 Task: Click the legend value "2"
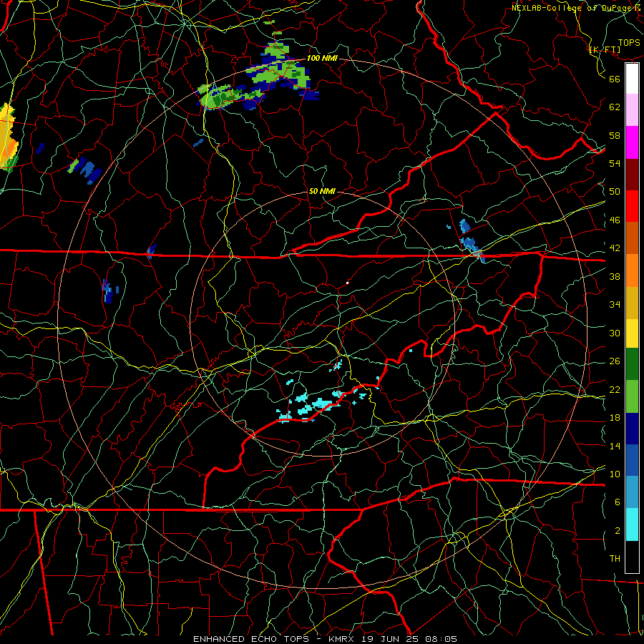click(618, 531)
